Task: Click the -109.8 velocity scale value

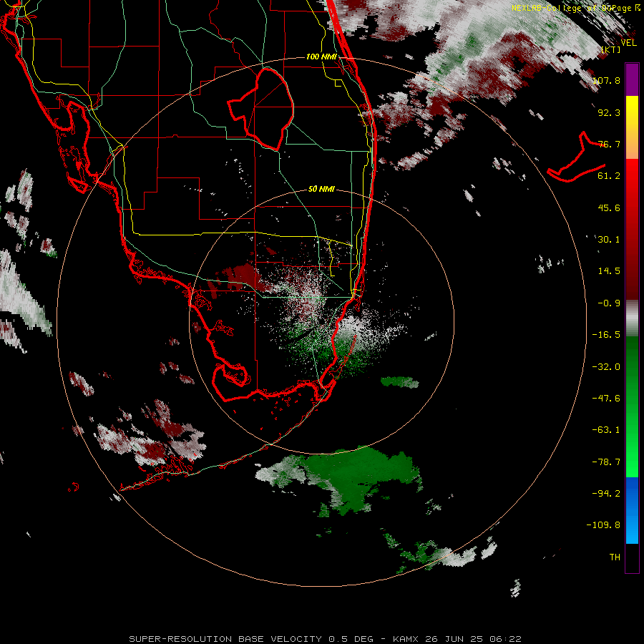Action: 603,525
